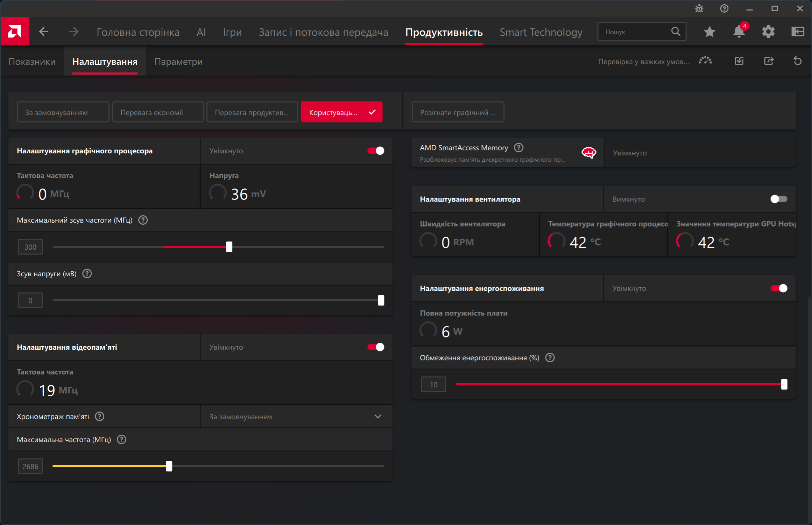Click the SmartAccess Memory brain icon

coord(589,153)
